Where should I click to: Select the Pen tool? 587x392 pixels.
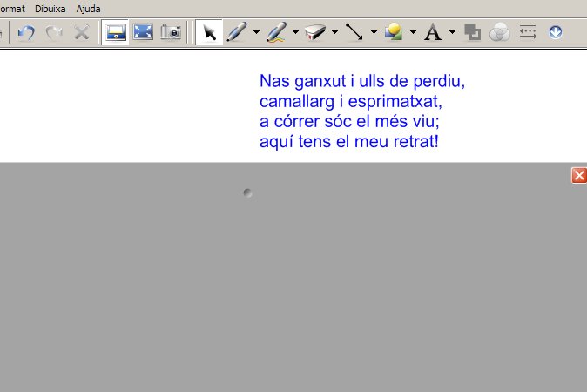coord(237,32)
